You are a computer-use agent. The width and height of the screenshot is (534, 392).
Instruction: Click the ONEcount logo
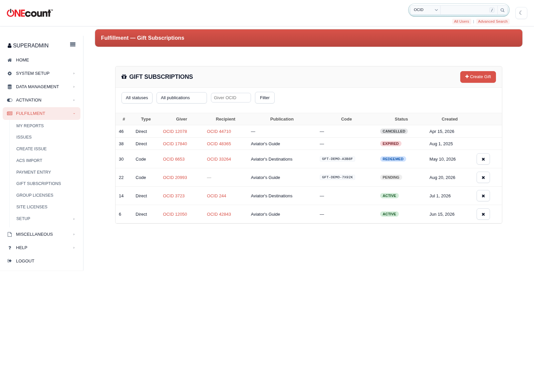pos(30,13)
